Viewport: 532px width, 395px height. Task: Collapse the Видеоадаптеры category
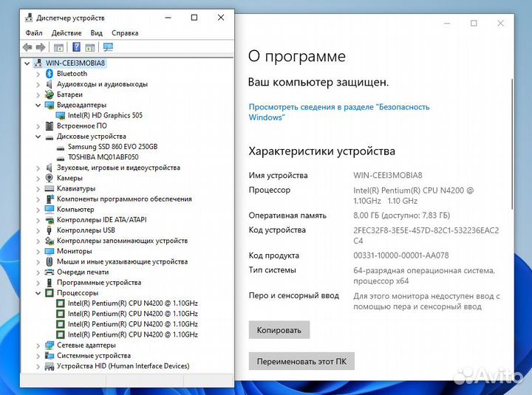point(38,105)
